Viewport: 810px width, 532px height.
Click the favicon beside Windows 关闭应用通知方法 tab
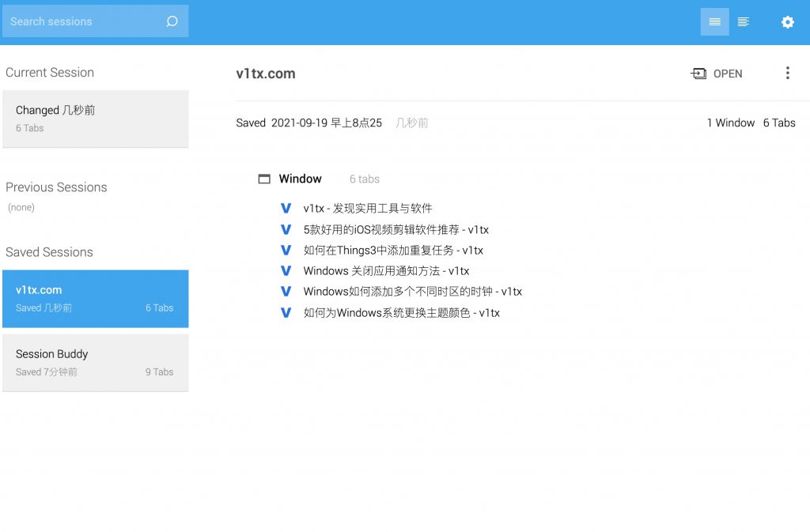pos(286,271)
